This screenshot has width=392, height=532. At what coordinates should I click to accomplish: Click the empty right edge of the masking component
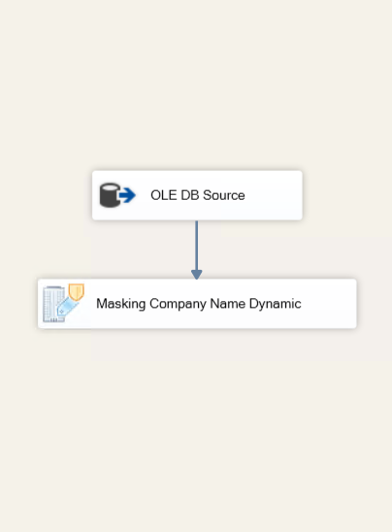[329, 304]
